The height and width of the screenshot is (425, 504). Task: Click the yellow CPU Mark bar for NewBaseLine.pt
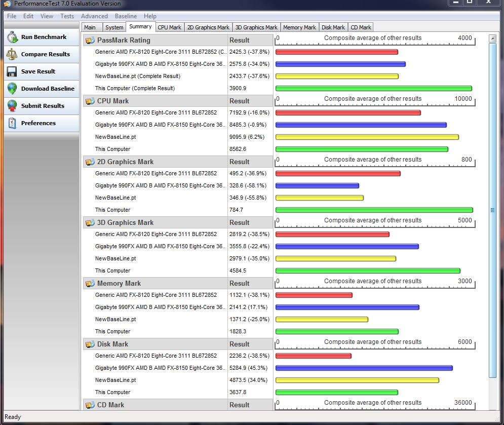click(x=367, y=137)
